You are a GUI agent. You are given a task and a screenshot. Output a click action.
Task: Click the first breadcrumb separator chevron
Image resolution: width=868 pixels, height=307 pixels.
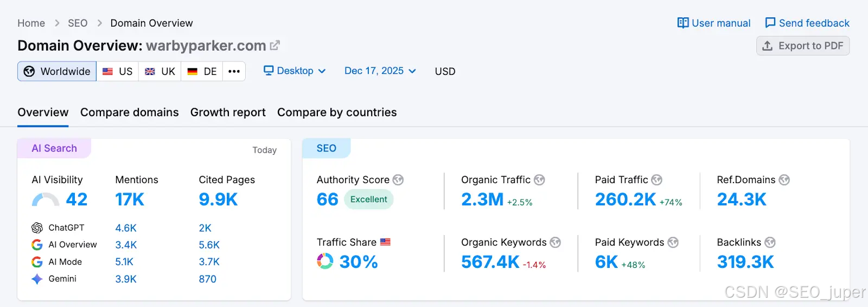pos(57,23)
